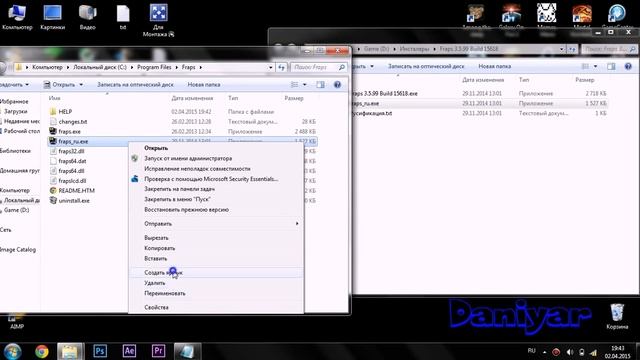The height and width of the screenshot is (360, 640).
Task: Select Program Files in the breadcrumb
Action: pyautogui.click(x=154, y=67)
